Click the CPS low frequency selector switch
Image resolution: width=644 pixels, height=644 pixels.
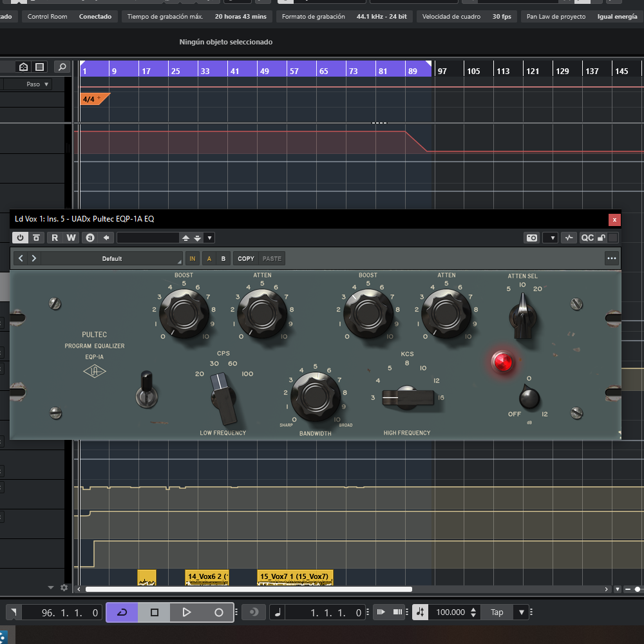tap(223, 399)
